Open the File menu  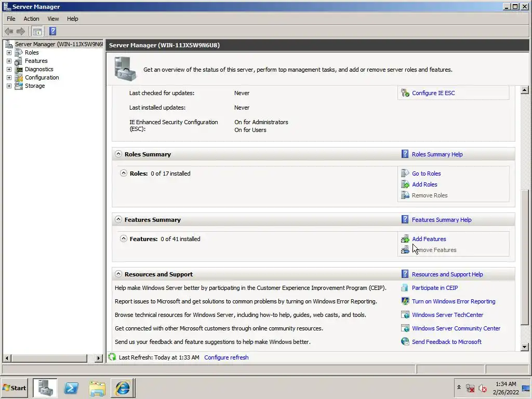point(11,19)
